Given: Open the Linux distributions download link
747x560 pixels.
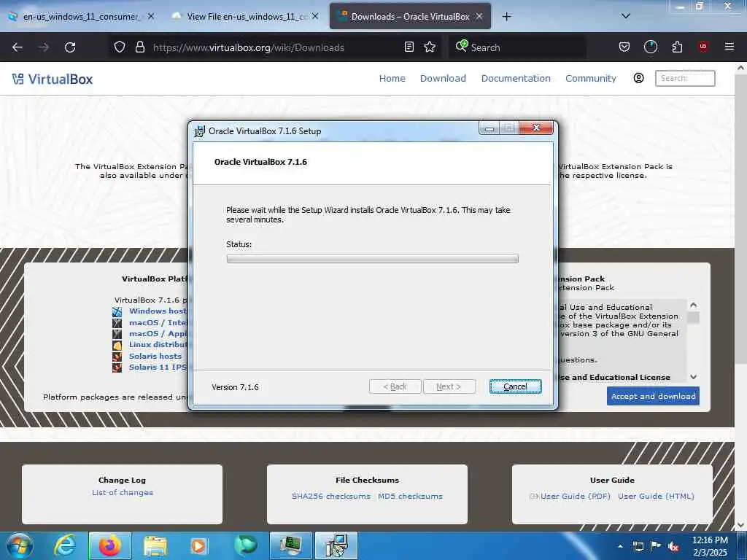Looking at the screenshot, I should tap(158, 344).
